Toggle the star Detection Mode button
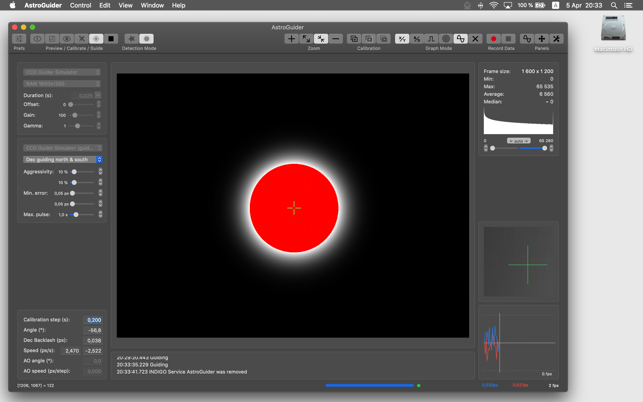Image resolution: width=643 pixels, height=402 pixels. click(x=131, y=39)
